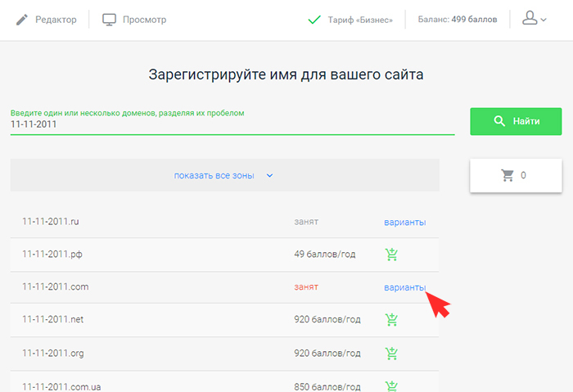Click the 49 баллов/год price
The height and width of the screenshot is (392, 573).
pyautogui.click(x=324, y=254)
